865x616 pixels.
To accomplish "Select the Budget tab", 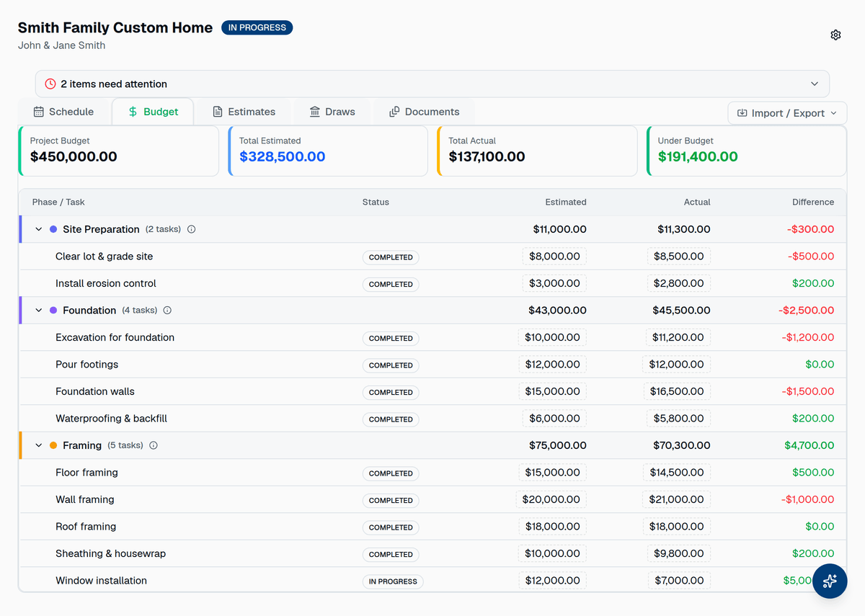I will tap(153, 112).
